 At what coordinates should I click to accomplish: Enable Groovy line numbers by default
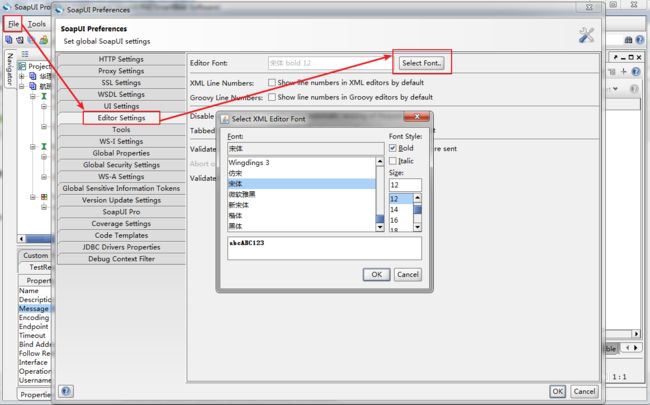coord(272,97)
